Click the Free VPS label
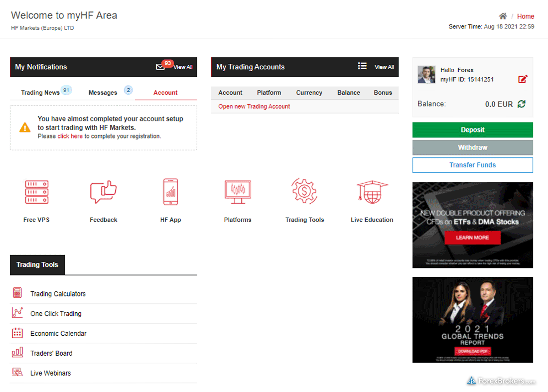This screenshot has height=392, width=548. (36, 220)
